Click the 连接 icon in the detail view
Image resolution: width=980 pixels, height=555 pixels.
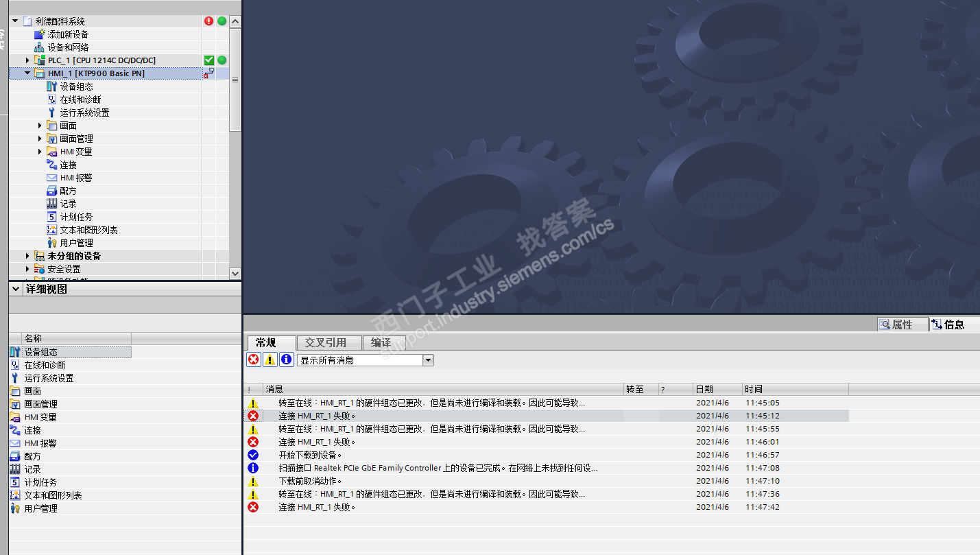pos(15,430)
